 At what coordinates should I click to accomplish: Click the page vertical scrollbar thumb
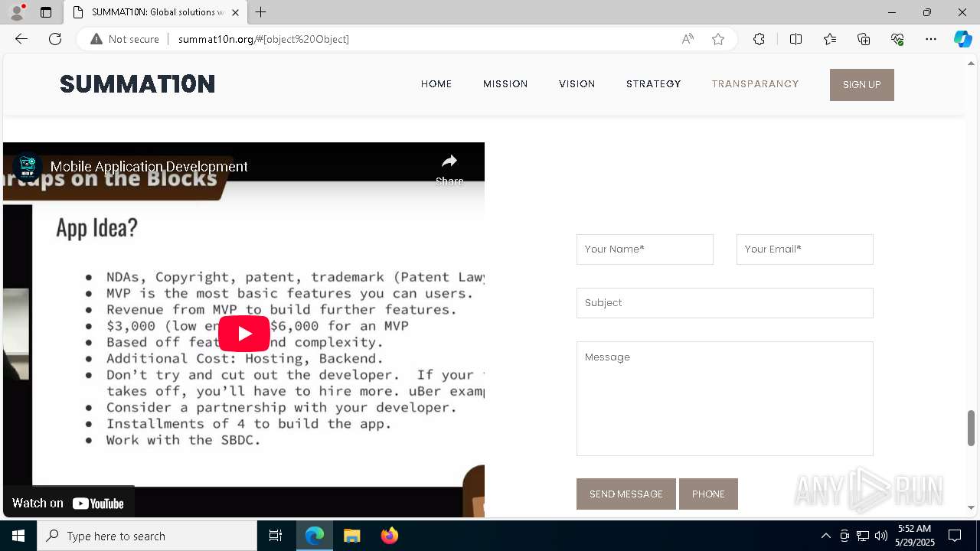click(971, 428)
